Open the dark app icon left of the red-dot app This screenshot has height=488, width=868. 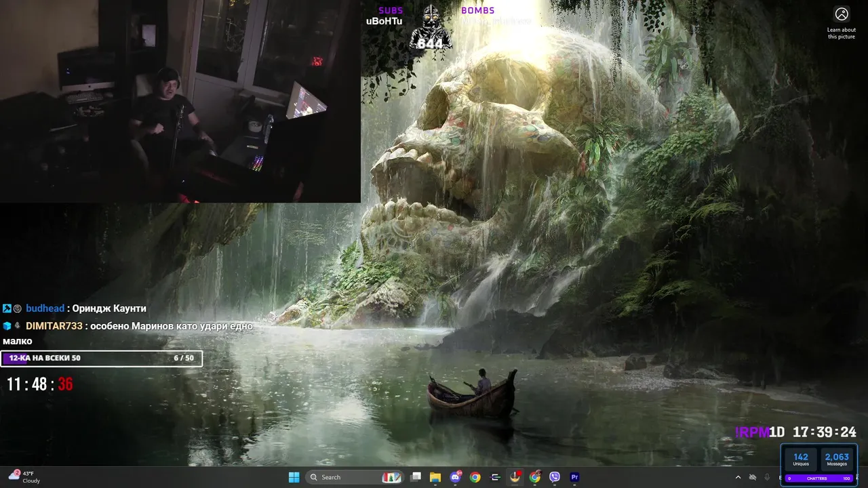click(x=496, y=477)
